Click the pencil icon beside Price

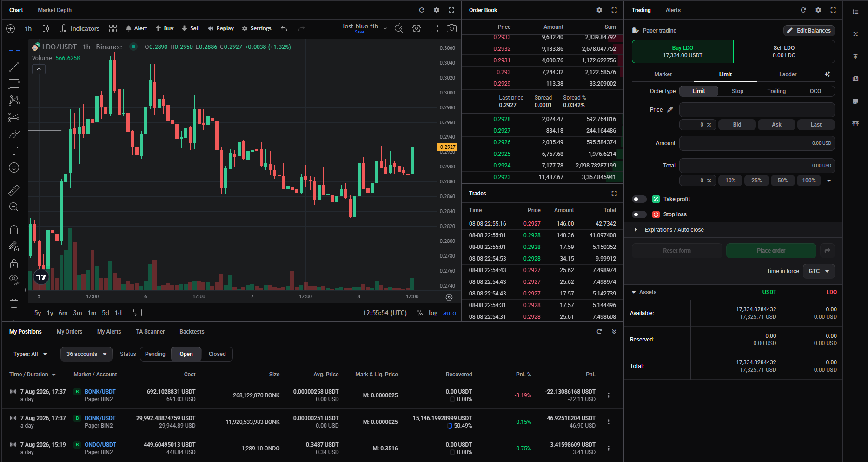pos(670,110)
